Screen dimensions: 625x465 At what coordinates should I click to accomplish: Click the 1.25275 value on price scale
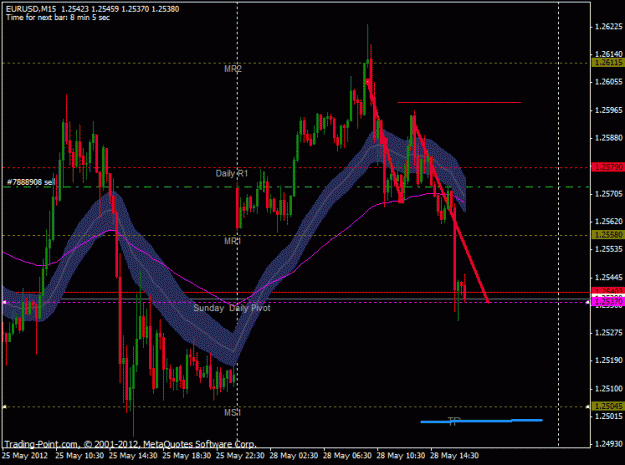click(x=608, y=333)
